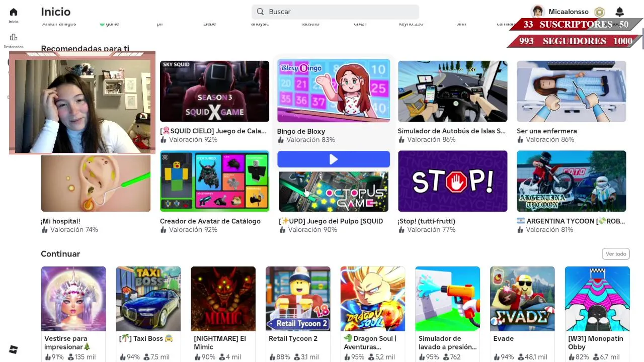Click the ¡Stop! (tutti-frutti) title

(427, 221)
